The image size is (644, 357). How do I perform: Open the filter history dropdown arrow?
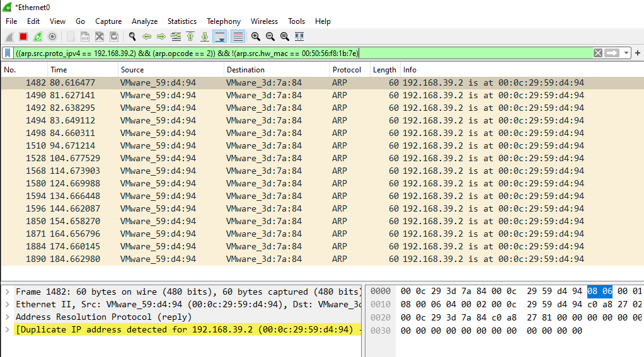pyautogui.click(x=627, y=54)
